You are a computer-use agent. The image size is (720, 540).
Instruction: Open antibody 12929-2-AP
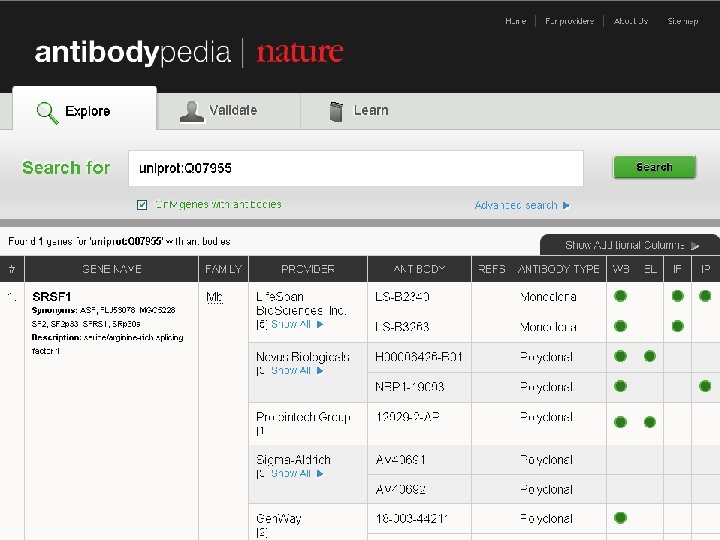407,417
